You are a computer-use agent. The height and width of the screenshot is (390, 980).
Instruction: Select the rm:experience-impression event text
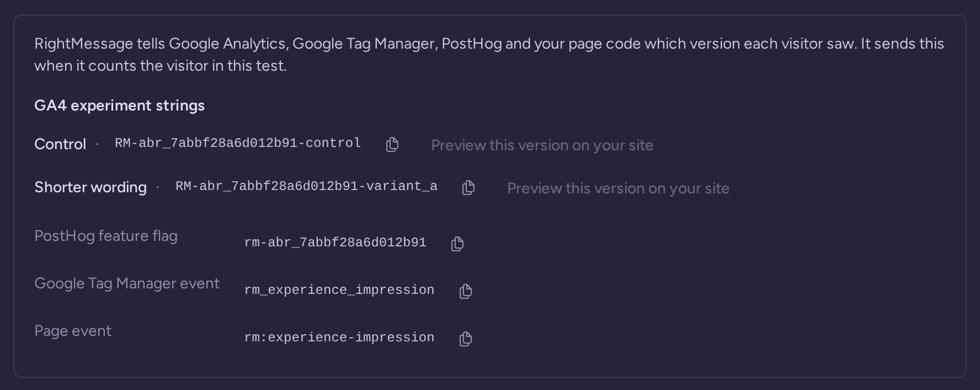pos(339,338)
